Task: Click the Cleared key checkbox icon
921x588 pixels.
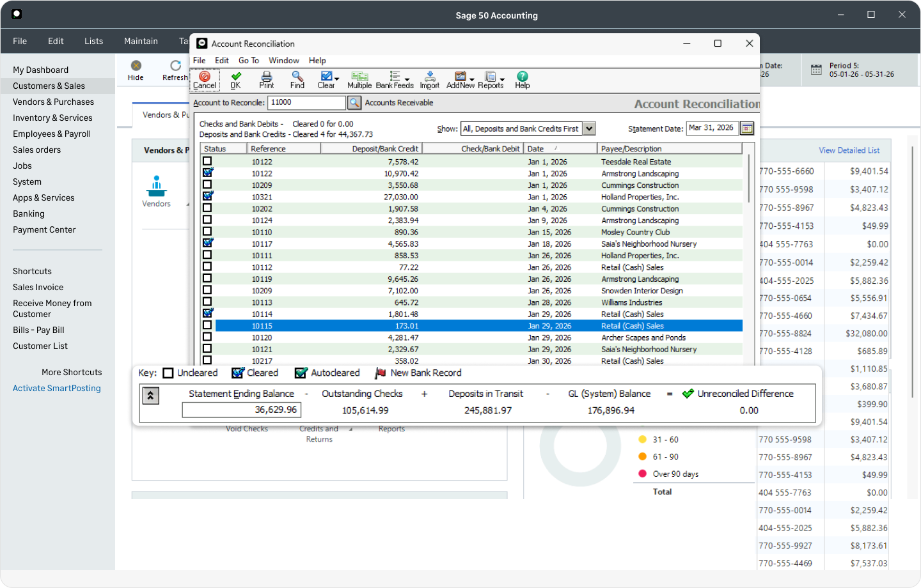Action: pyautogui.click(x=238, y=373)
